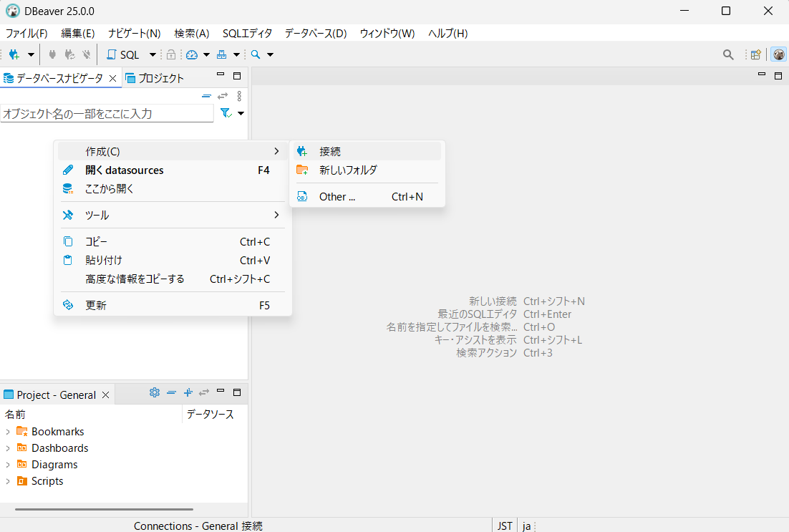Choose 新しいフォルダ in the submenu

(x=348, y=170)
